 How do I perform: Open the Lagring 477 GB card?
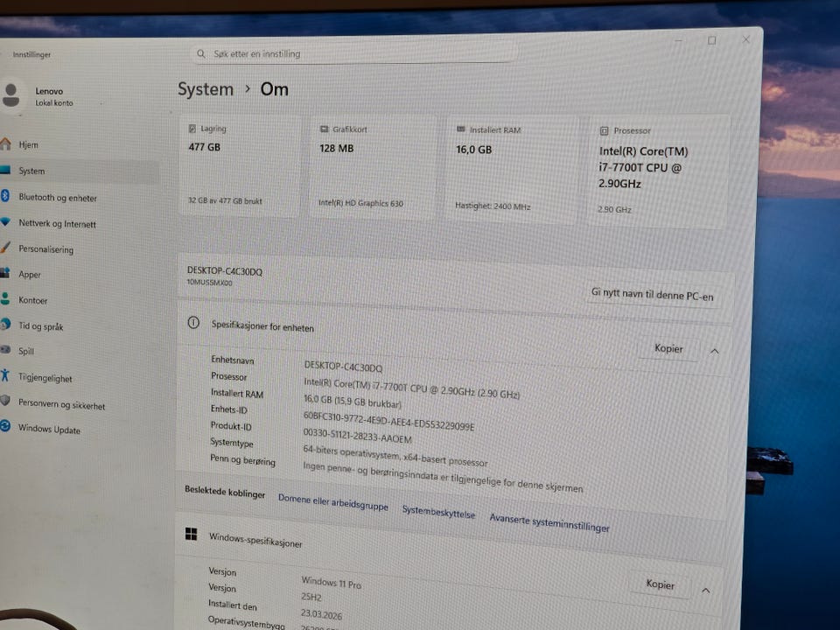239,165
